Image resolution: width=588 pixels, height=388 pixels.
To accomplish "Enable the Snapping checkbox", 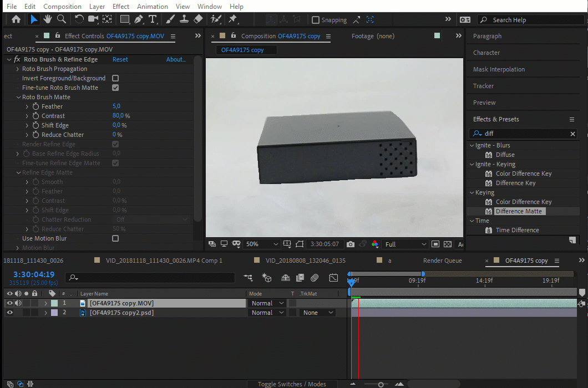I will point(316,20).
